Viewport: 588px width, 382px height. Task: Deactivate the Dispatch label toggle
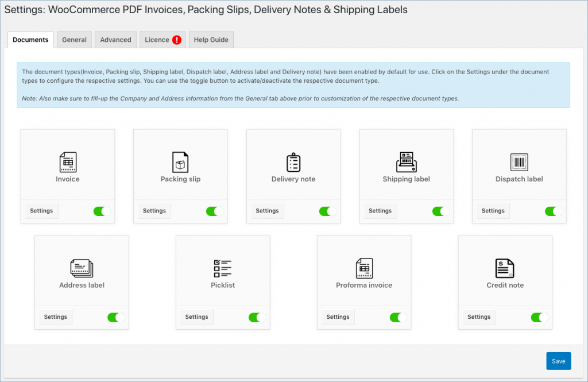click(x=554, y=211)
